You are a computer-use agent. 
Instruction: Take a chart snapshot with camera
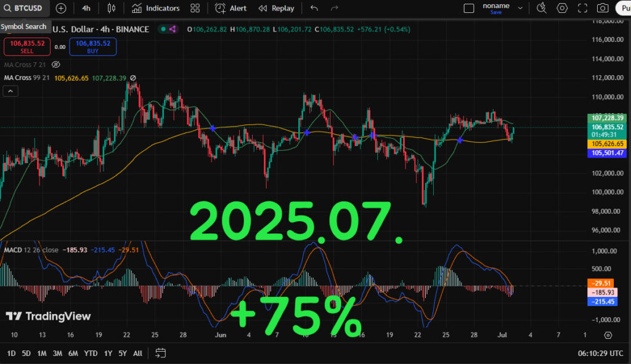tap(603, 8)
